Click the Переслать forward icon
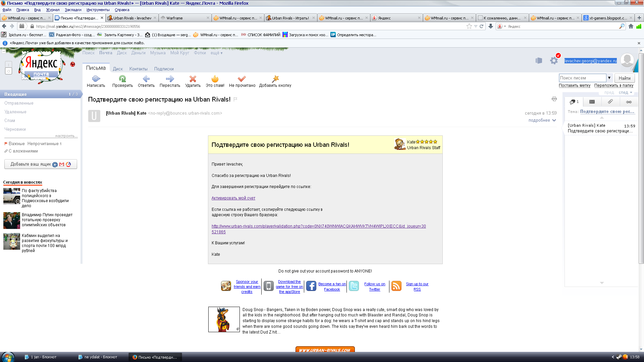 click(x=170, y=79)
